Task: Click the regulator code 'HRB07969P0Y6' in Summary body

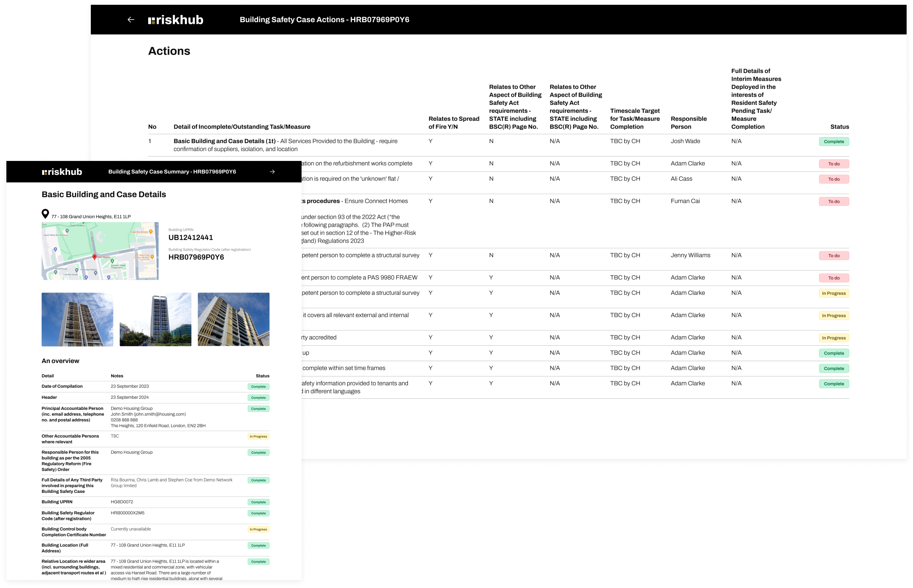Action: point(196,257)
